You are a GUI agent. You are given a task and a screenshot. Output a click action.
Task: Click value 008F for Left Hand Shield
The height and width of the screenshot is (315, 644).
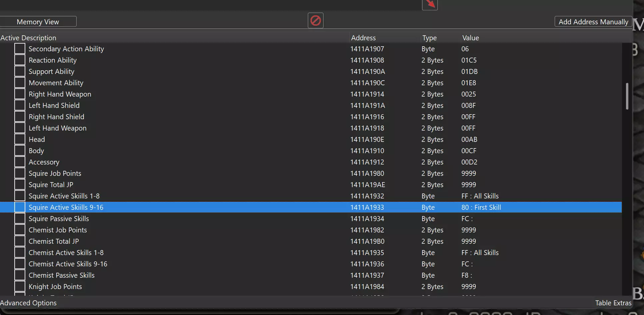(x=468, y=106)
